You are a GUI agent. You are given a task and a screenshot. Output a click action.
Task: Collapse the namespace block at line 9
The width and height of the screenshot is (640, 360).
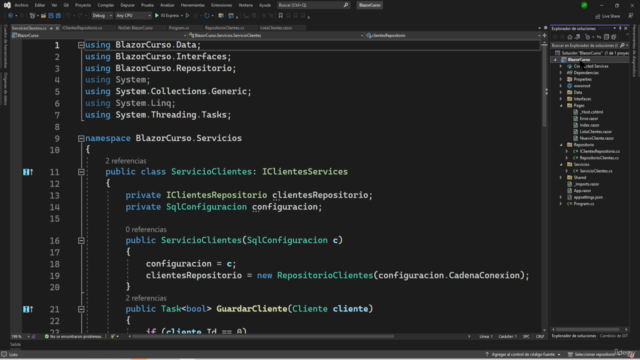tap(81, 138)
